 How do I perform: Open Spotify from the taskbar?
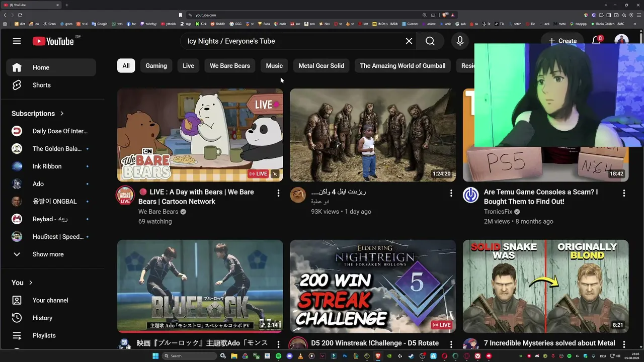(x=279, y=356)
